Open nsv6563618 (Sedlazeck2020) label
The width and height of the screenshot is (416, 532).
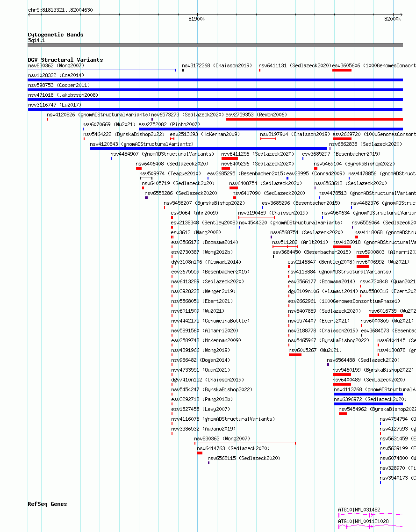tap(351, 184)
